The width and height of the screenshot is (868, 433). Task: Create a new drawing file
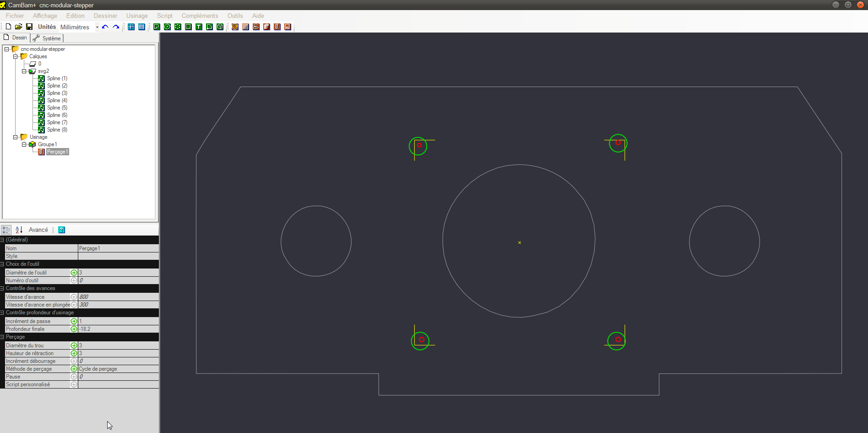pos(7,27)
